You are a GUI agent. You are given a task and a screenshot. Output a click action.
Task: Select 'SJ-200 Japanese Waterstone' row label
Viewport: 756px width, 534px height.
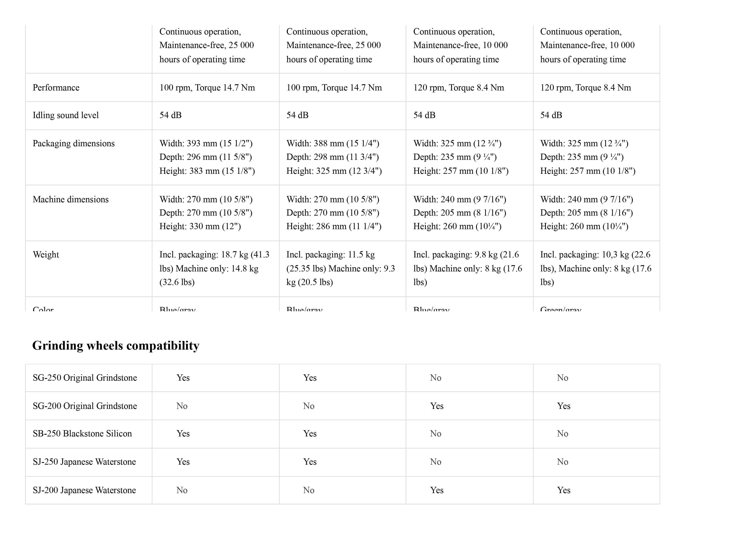(84, 490)
